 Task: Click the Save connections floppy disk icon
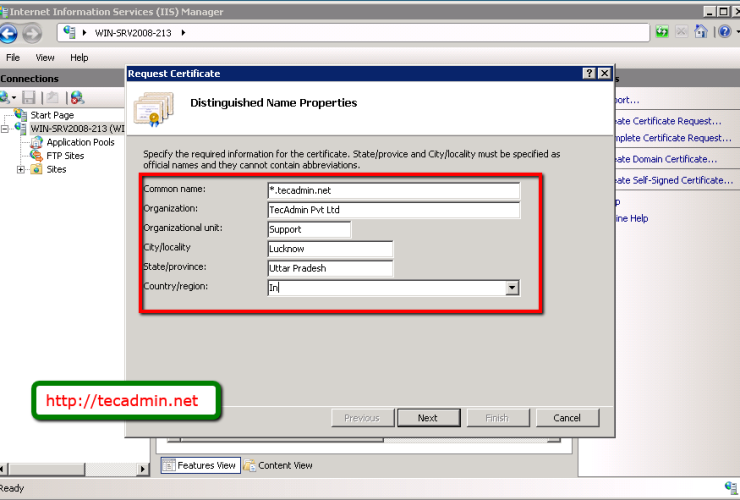click(29, 97)
